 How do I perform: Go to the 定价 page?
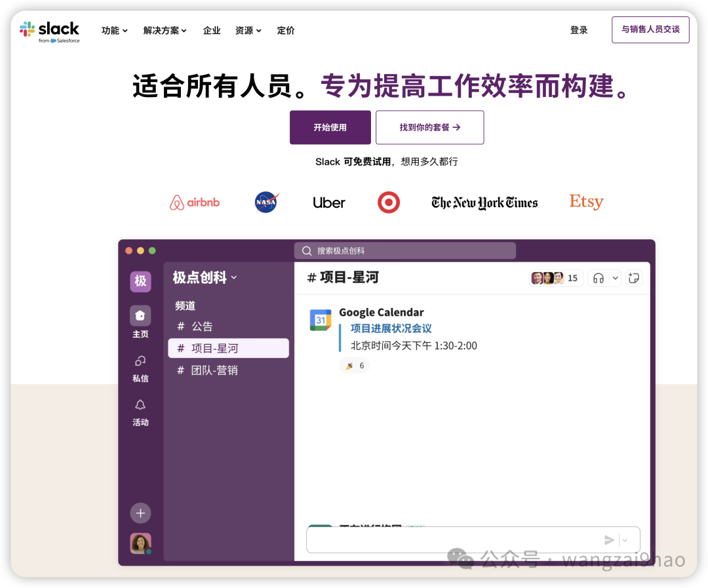(x=286, y=30)
